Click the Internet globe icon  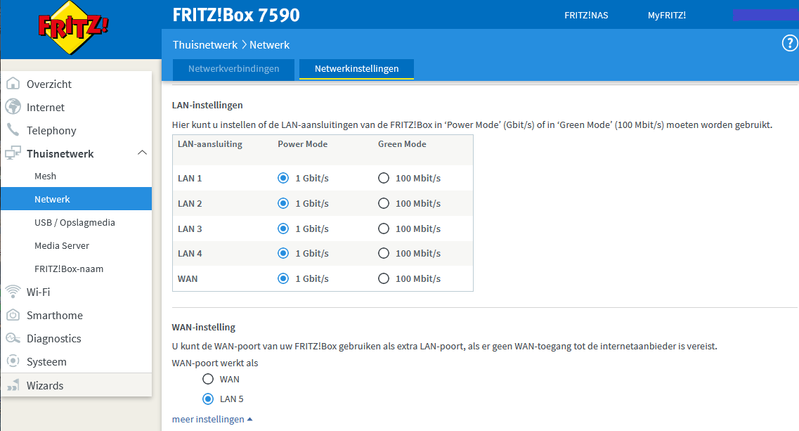pos(13,107)
